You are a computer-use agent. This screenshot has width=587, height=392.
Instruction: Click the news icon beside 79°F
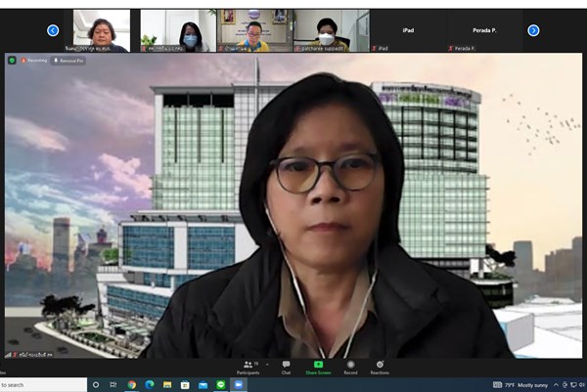tap(497, 384)
